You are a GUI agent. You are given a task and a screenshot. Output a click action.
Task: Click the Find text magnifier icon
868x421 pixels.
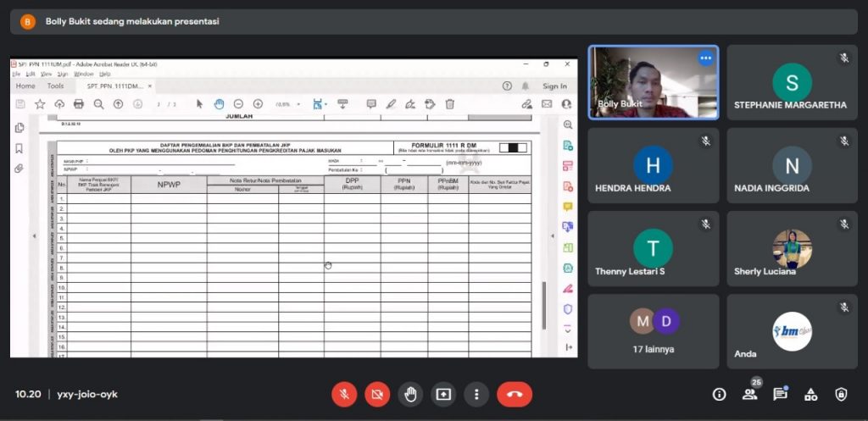click(x=98, y=104)
